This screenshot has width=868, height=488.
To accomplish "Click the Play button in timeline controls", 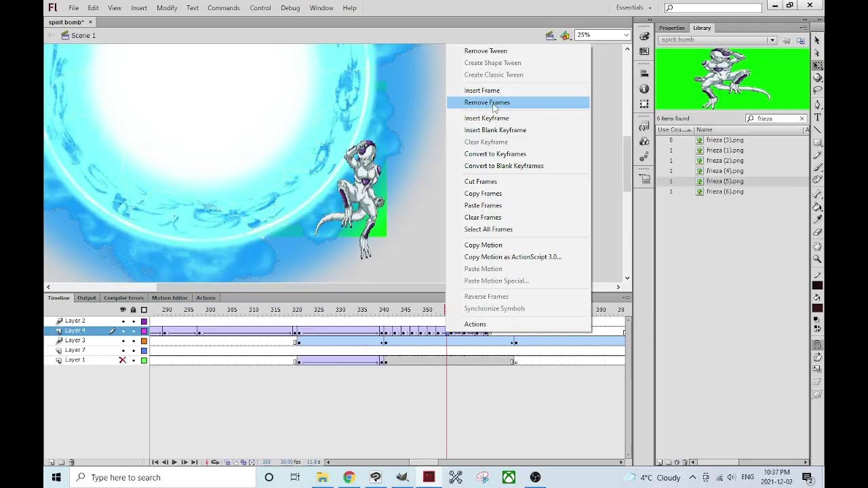I will [x=174, y=462].
